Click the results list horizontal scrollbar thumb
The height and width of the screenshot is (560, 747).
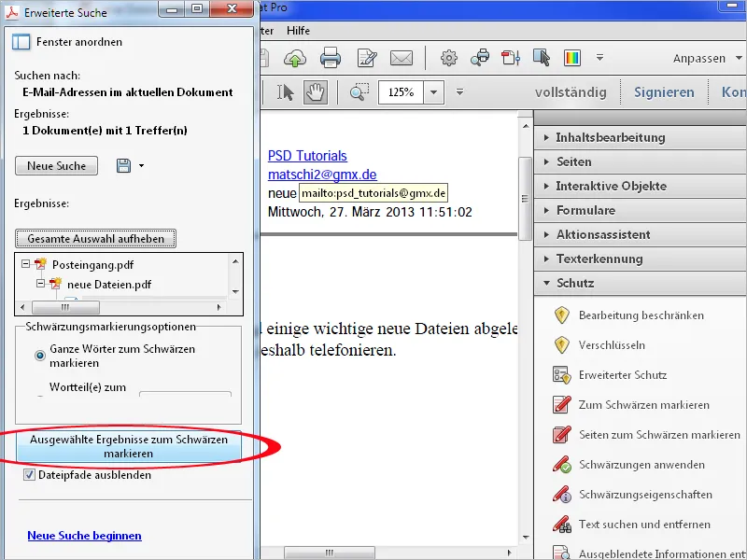65,308
